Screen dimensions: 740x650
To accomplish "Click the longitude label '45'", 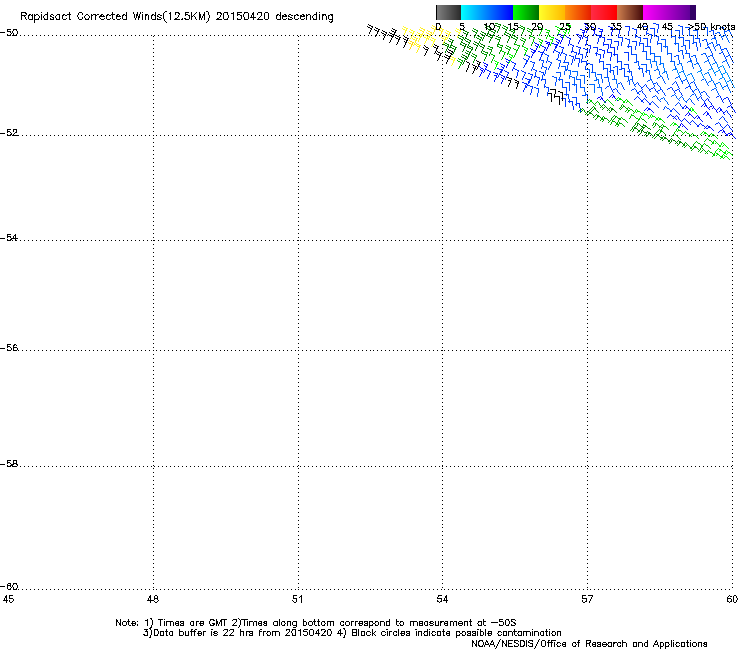I will pyautogui.click(x=8, y=599).
